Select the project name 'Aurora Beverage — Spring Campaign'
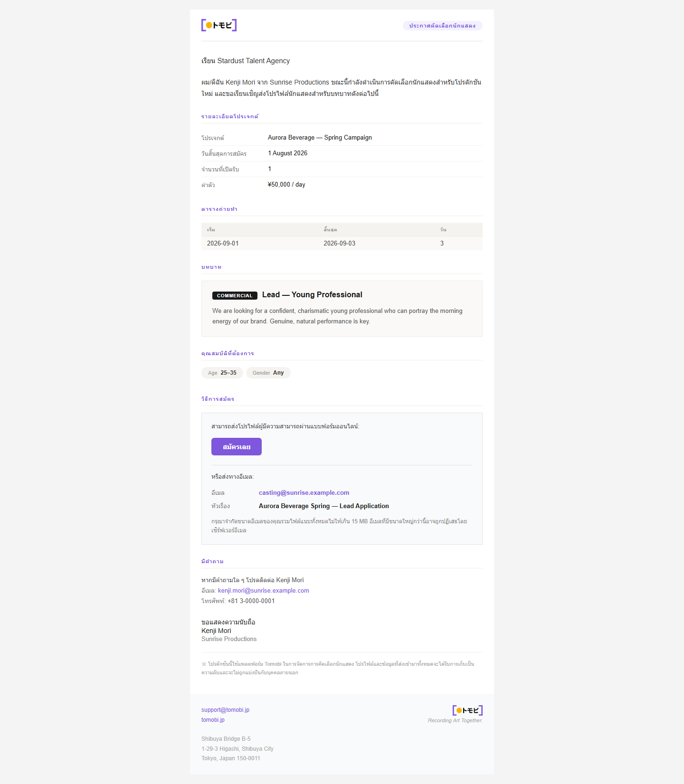This screenshot has width=684, height=784. click(320, 138)
